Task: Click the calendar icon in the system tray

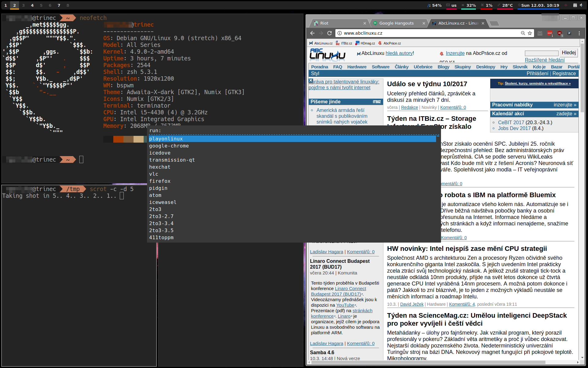Action: point(575,5)
